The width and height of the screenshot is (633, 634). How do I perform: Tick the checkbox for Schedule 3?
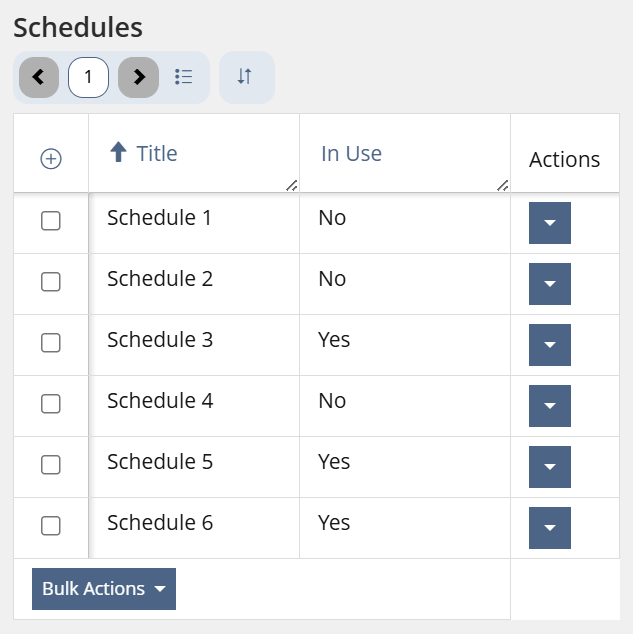pyautogui.click(x=51, y=343)
